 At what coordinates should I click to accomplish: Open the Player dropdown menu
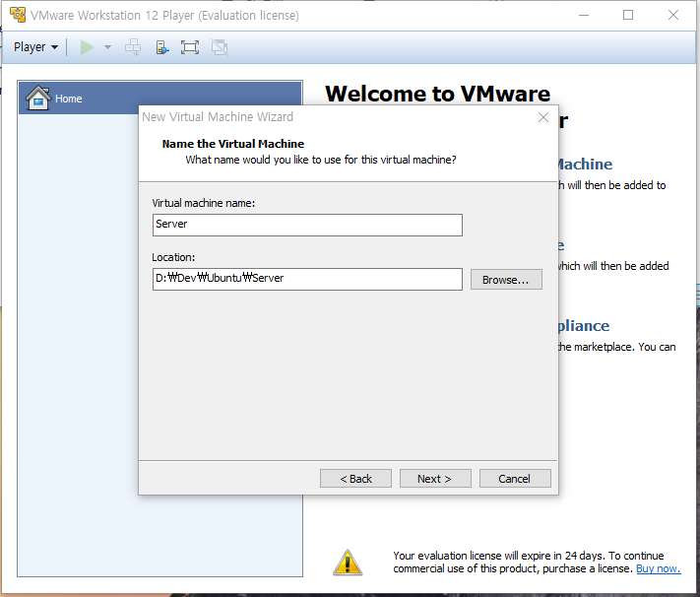(x=35, y=47)
